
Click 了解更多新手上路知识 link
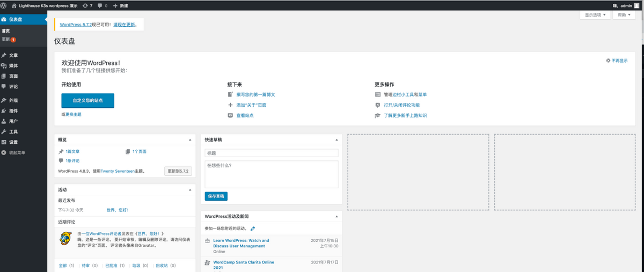406,115
